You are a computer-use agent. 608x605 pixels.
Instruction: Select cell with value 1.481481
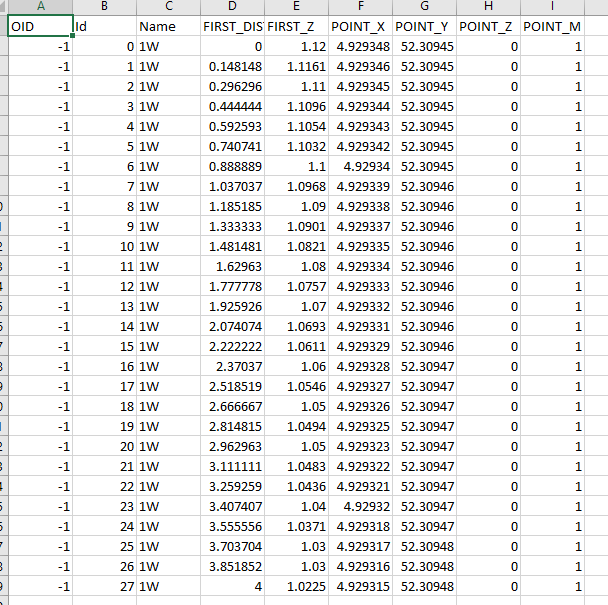pyautogui.click(x=232, y=246)
